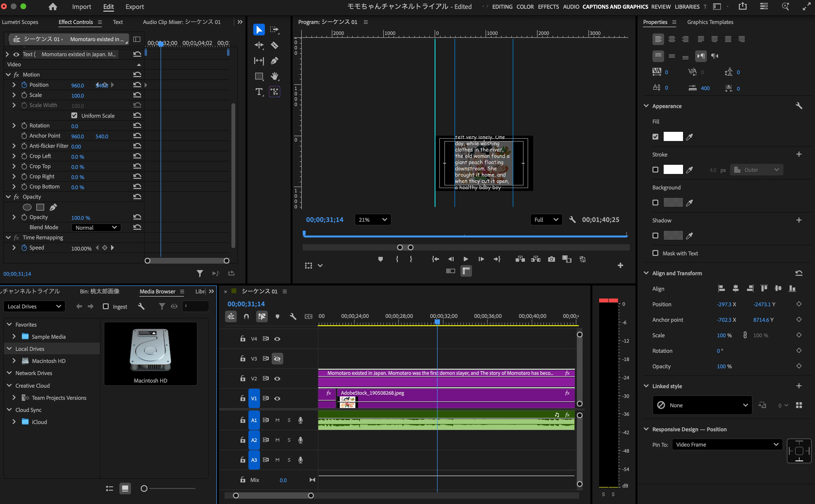Click the Opacity 100.0 % value
815x504 pixels.
click(80, 218)
